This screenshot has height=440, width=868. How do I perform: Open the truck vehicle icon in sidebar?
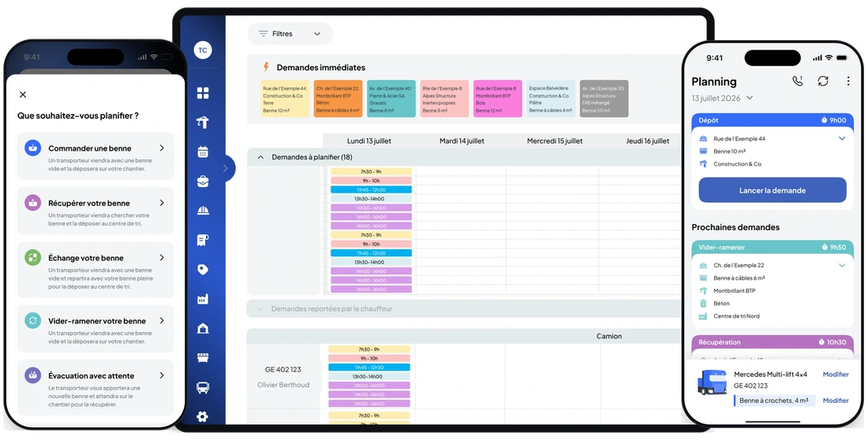click(x=203, y=387)
